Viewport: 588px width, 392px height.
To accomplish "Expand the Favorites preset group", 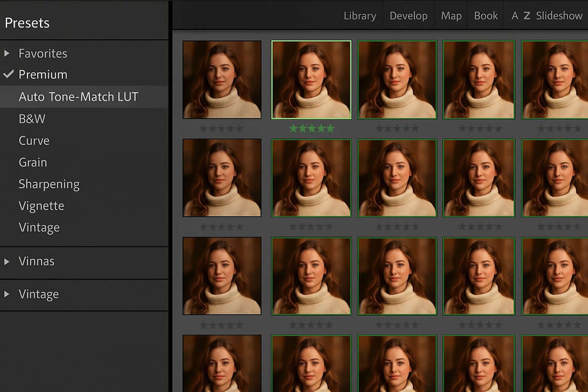I will (x=7, y=53).
